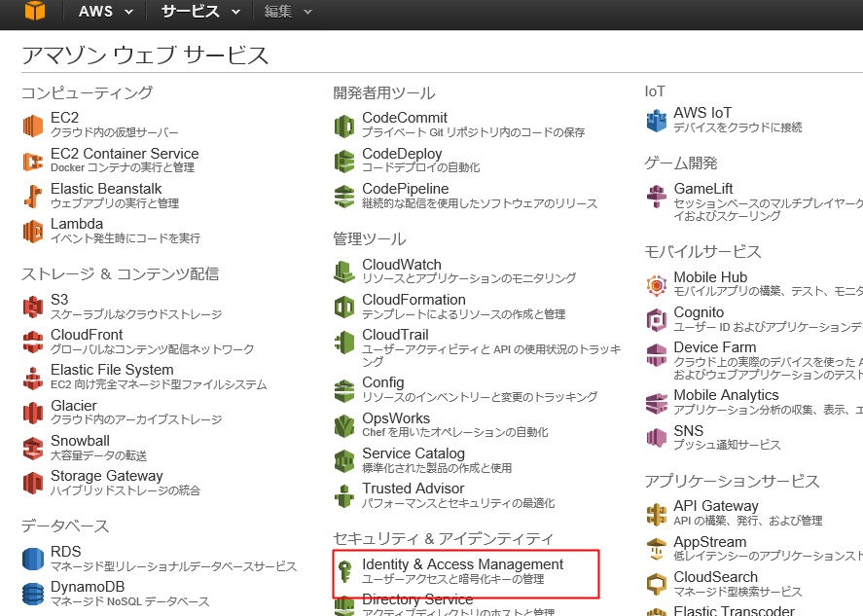Select the Cognito service icon
The image size is (863, 616).
[x=656, y=319]
